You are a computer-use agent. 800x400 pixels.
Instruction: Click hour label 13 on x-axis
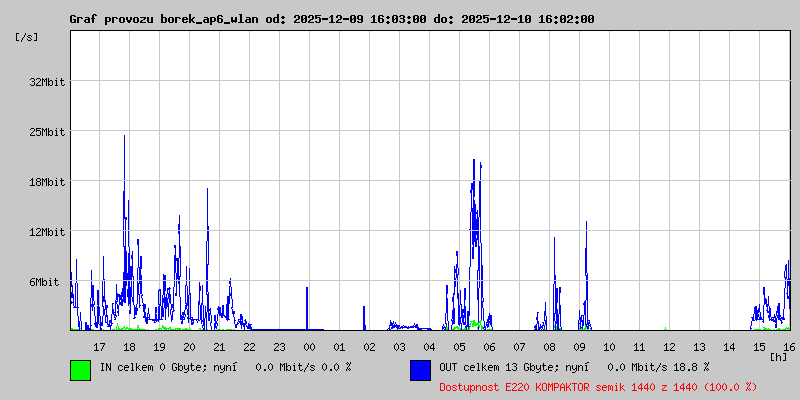[x=699, y=347]
